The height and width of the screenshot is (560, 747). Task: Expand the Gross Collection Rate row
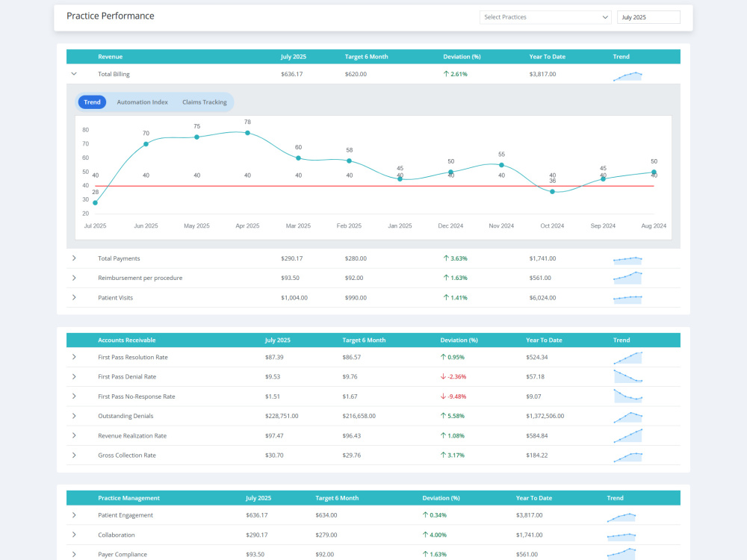pyautogui.click(x=74, y=455)
